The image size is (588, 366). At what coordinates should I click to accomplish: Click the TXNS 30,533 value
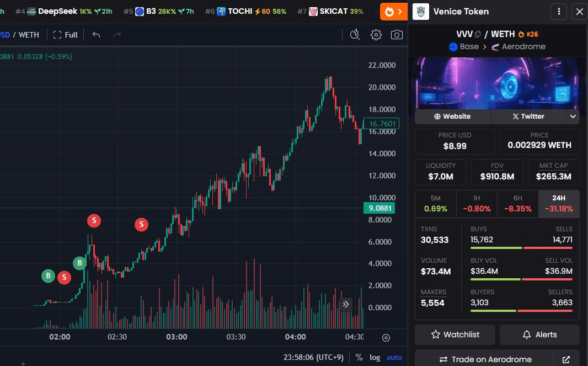pyautogui.click(x=435, y=240)
